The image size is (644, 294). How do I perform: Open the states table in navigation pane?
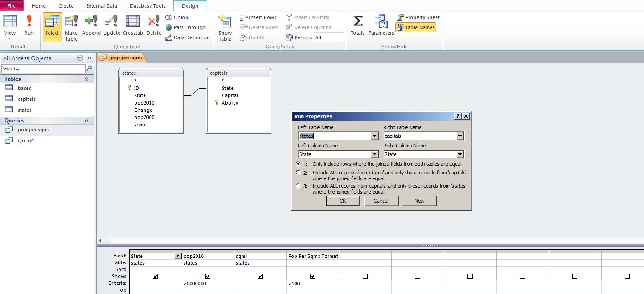coord(25,110)
